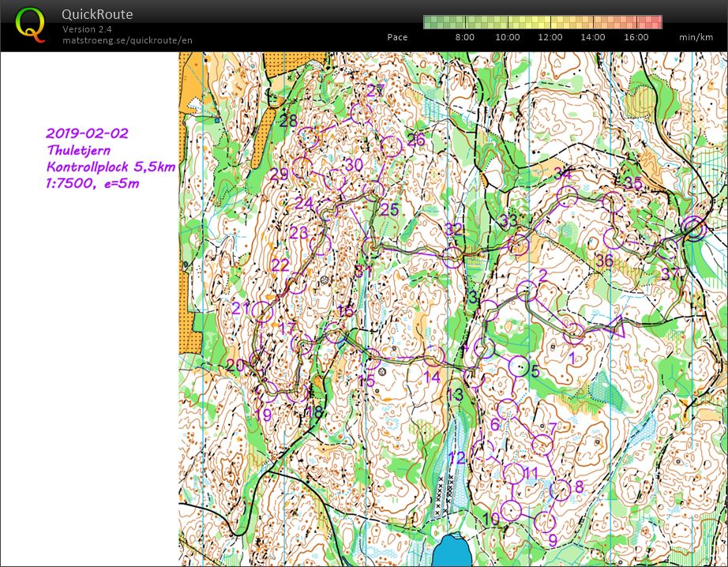Pick control circle number 21

coord(263,313)
